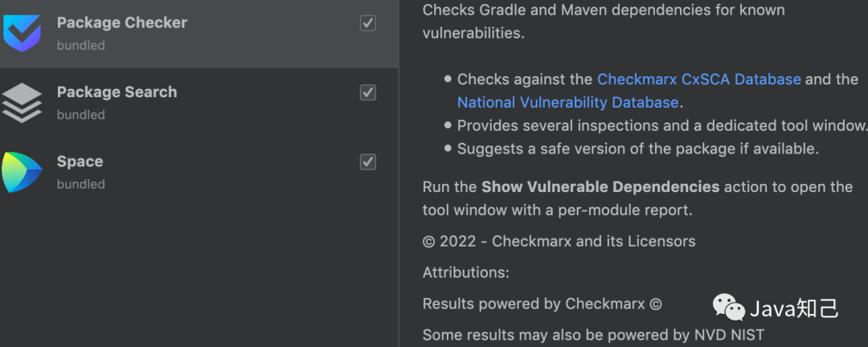Click the 2022 Checkmarx copyright line
The image size is (868, 347).
559,241
